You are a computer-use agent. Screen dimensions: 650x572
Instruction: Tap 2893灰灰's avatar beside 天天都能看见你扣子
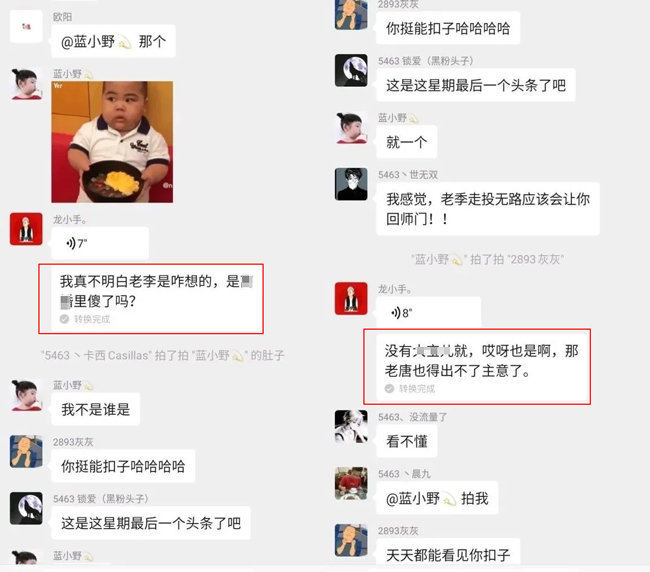351,540
